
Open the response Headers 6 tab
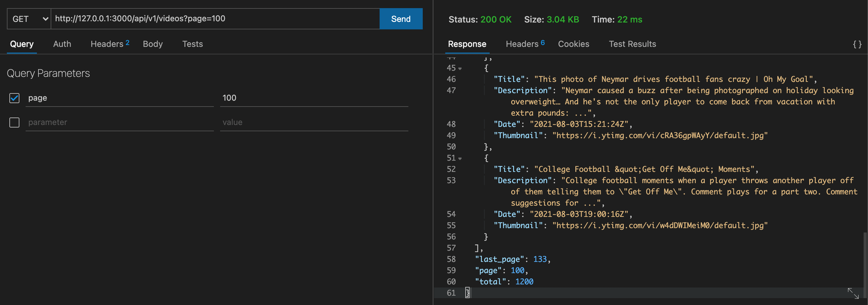coord(525,44)
